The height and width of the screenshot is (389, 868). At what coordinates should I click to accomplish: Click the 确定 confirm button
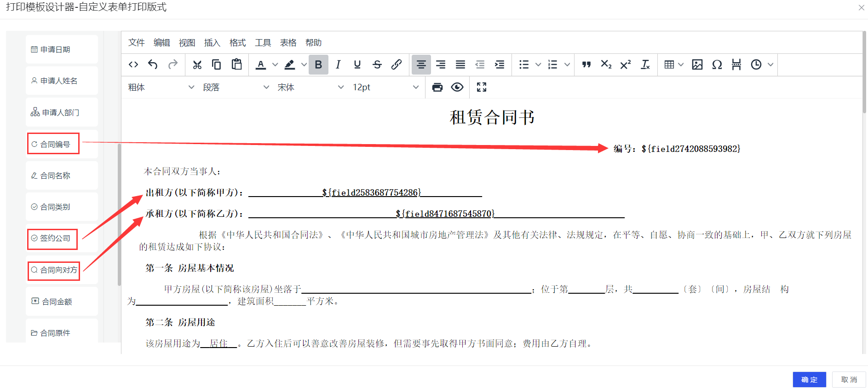coord(809,380)
